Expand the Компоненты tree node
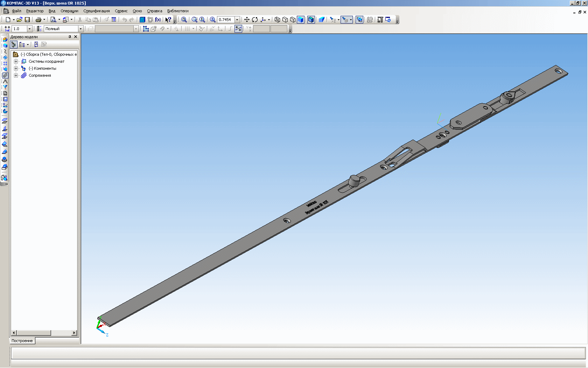This screenshot has height=368, width=588. coord(16,68)
